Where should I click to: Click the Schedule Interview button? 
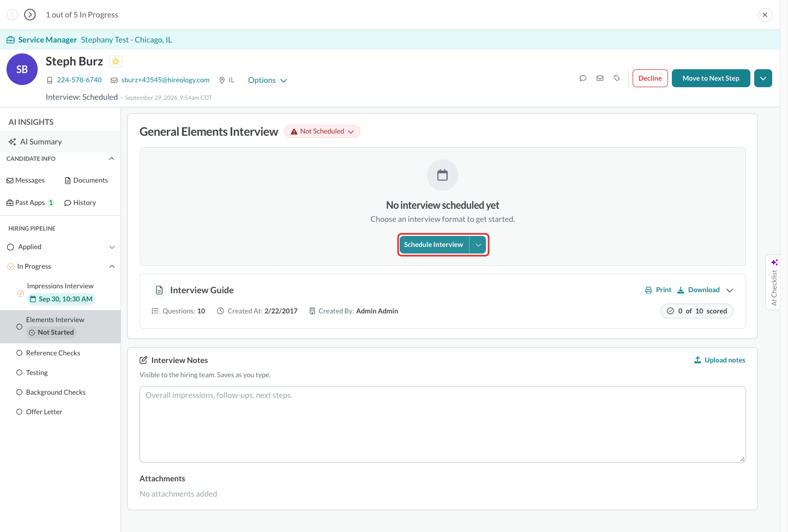point(434,245)
